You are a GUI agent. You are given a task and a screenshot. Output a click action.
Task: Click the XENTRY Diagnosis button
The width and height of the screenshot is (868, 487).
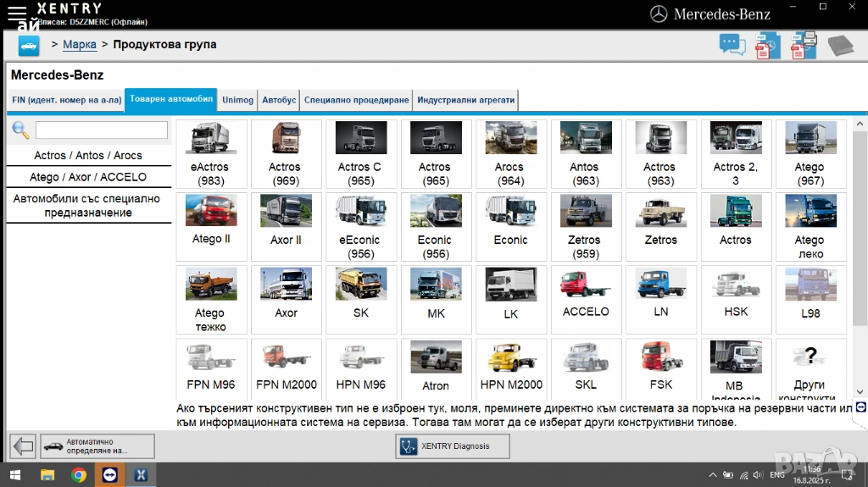tap(453, 446)
